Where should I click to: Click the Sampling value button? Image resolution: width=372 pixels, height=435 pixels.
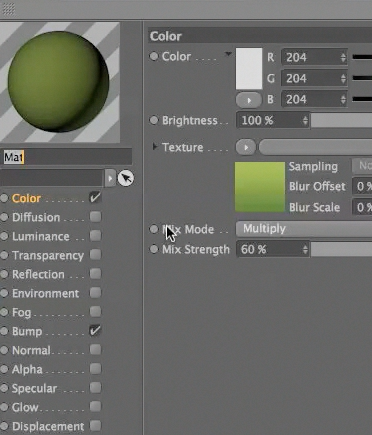pos(362,165)
